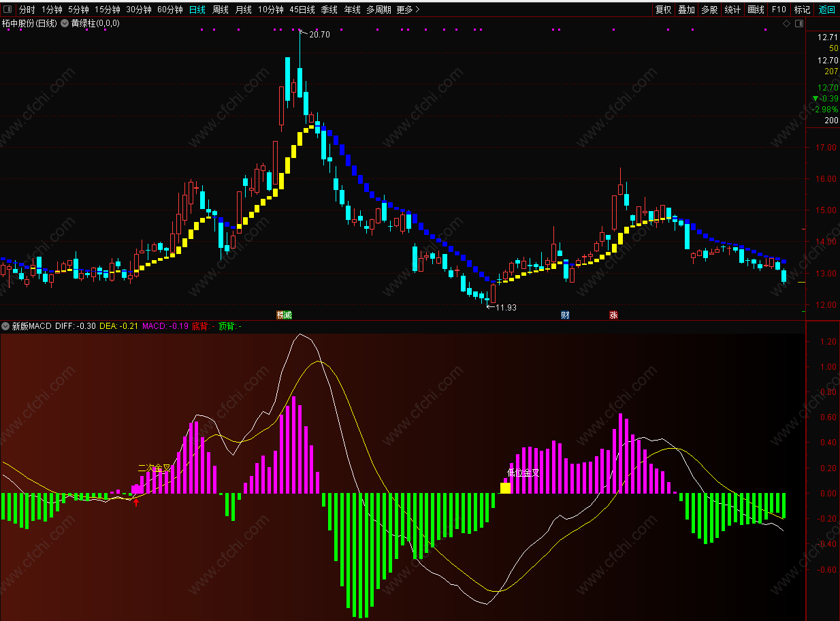Click the 1.20 MACD axis label

coord(828,342)
